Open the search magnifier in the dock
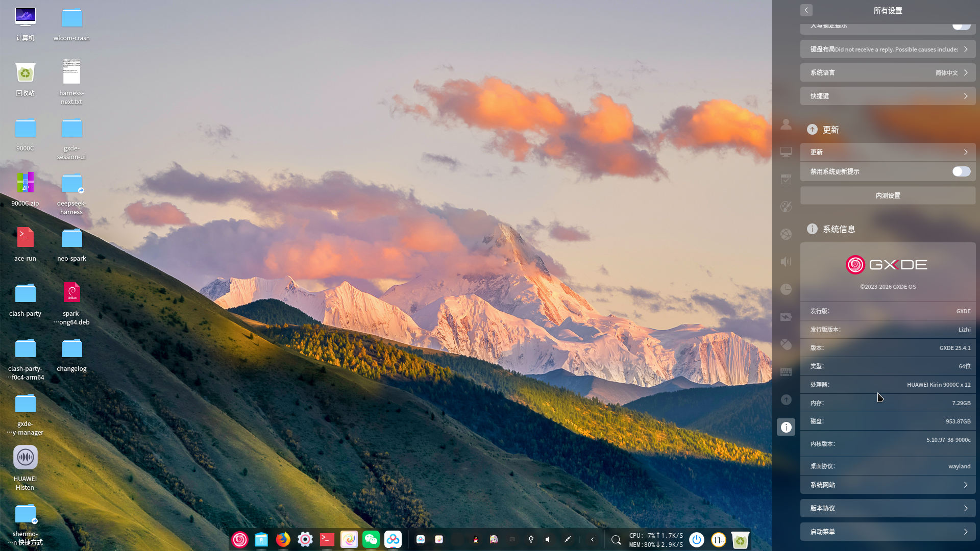The image size is (980, 551). tap(616, 540)
